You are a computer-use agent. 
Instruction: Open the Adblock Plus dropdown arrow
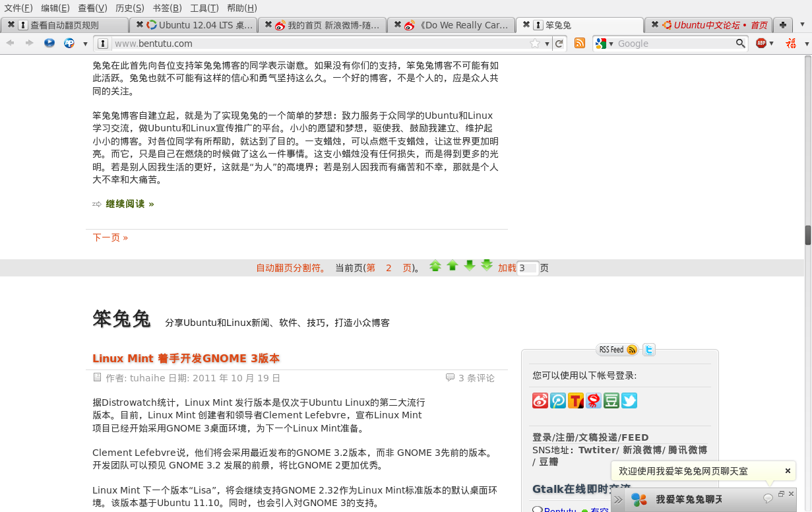pos(771,44)
